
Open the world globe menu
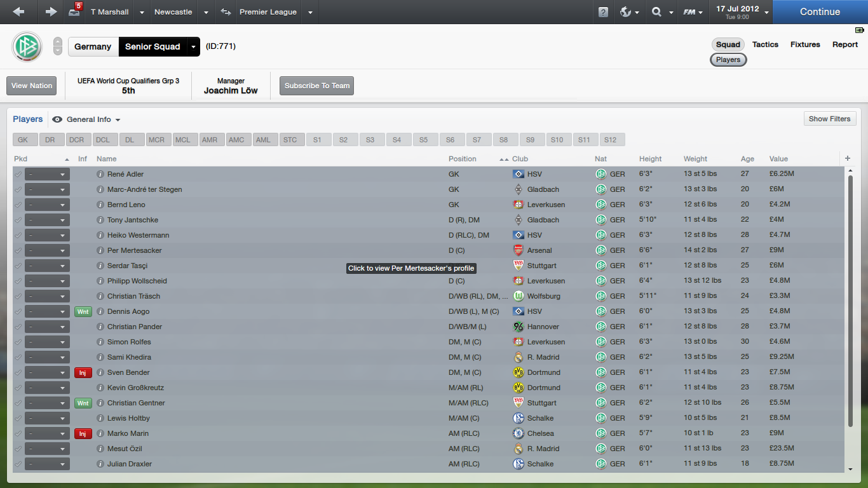pyautogui.click(x=629, y=12)
